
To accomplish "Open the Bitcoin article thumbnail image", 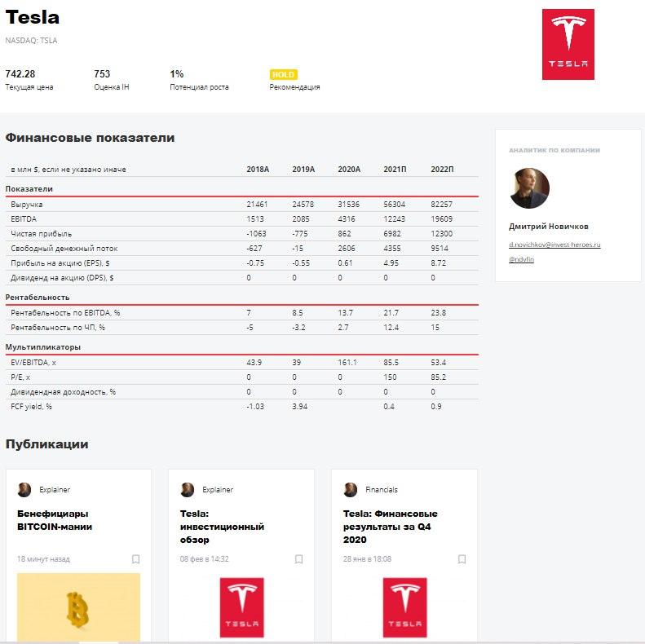I will pos(78,607).
